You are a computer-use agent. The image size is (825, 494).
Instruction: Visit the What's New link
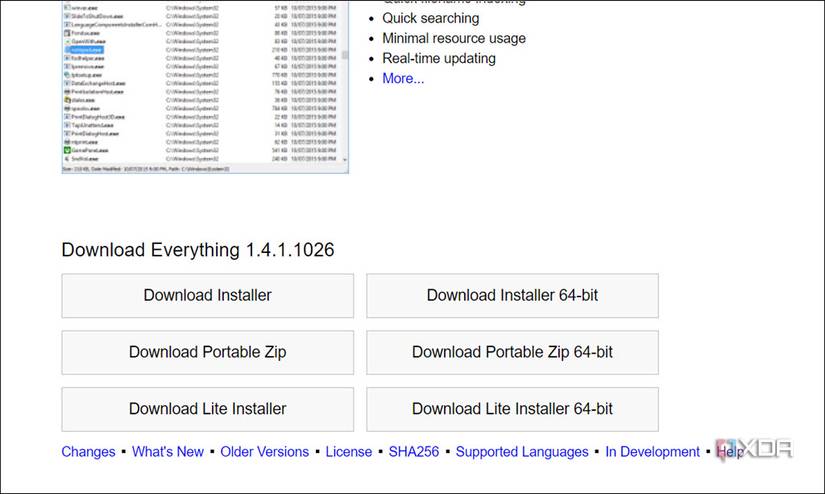pyautogui.click(x=168, y=452)
